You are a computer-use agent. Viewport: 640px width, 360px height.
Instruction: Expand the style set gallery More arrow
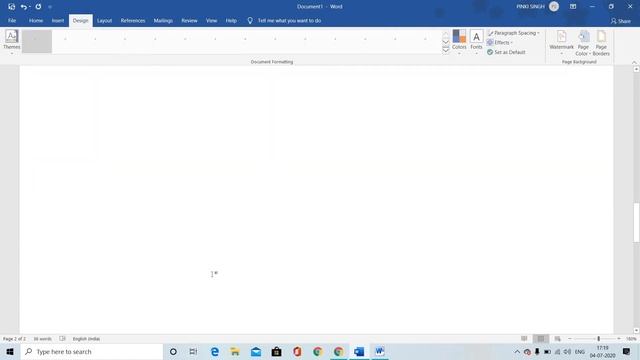[x=446, y=50]
